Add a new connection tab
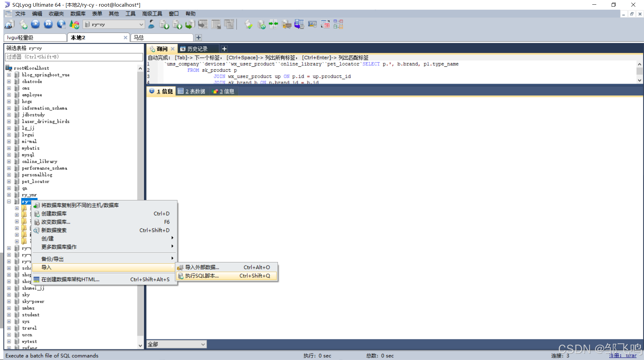644x360 pixels. point(199,38)
